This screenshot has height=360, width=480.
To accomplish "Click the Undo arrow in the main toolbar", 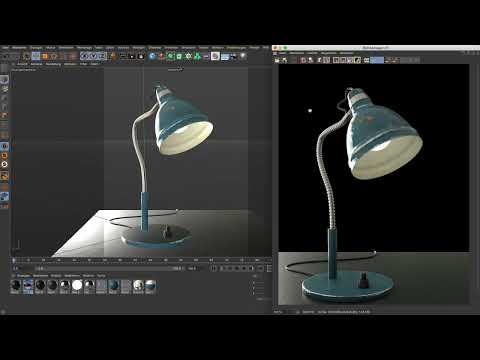I will pos(5,56).
